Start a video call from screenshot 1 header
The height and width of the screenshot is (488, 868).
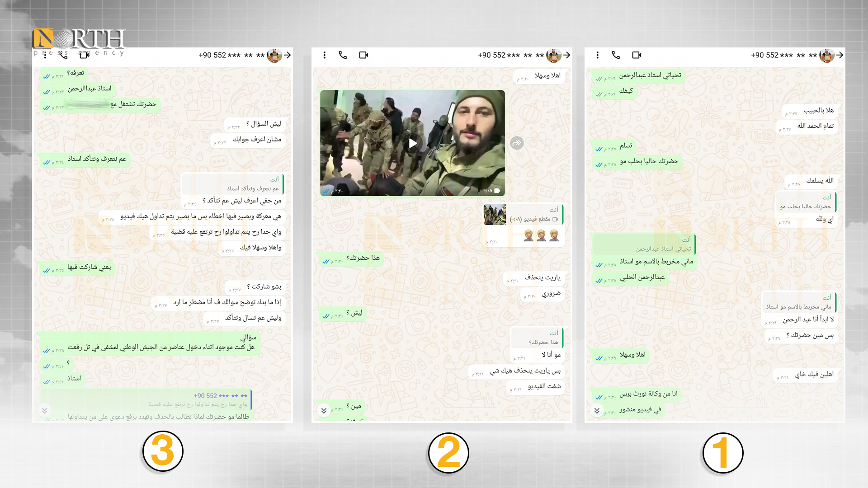(x=637, y=55)
